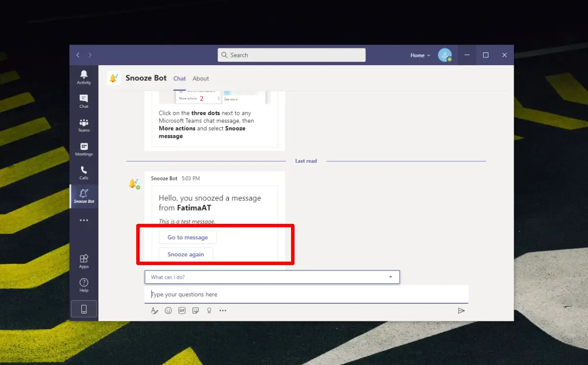The width and height of the screenshot is (588, 365).
Task: Open Teams in the left sidebar
Action: click(84, 125)
